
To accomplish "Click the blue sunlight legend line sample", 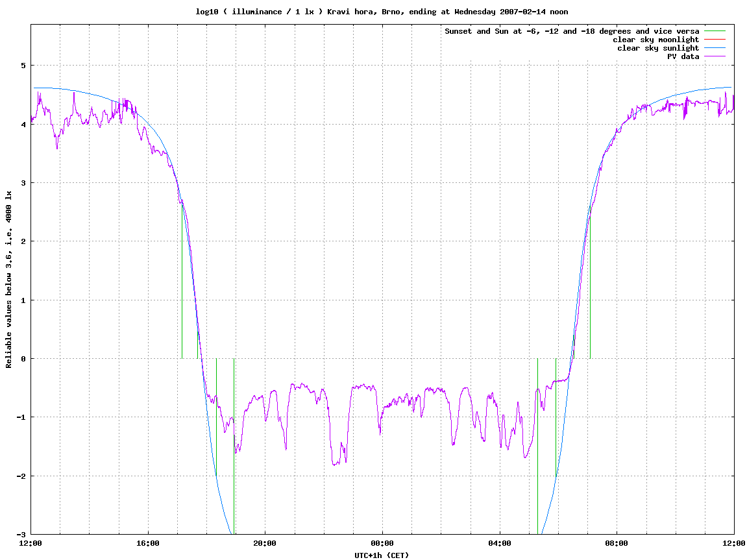I will click(715, 48).
